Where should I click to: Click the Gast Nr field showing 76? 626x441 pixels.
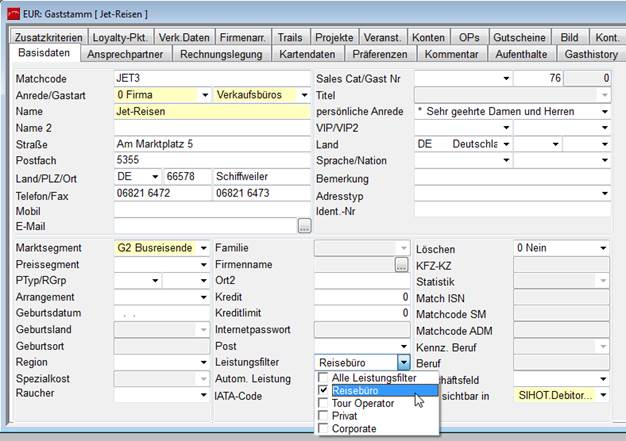point(538,78)
